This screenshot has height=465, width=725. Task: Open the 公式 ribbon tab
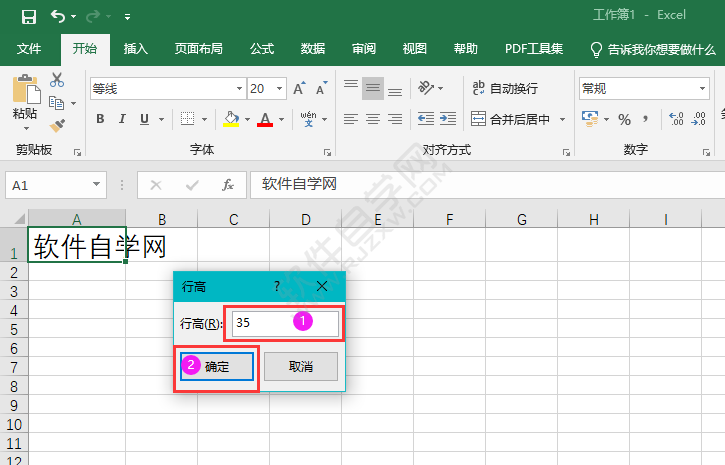point(262,49)
